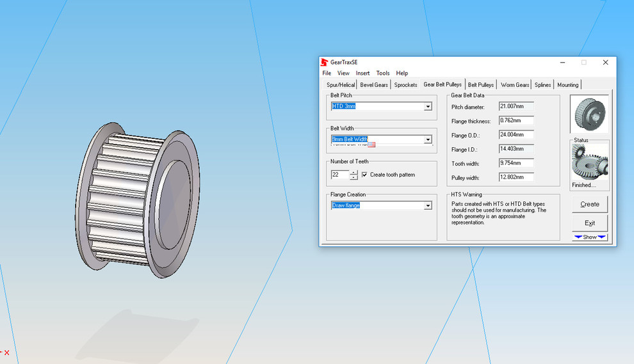634x364 pixels.
Task: Click the bevel gears status image
Action: click(x=589, y=162)
